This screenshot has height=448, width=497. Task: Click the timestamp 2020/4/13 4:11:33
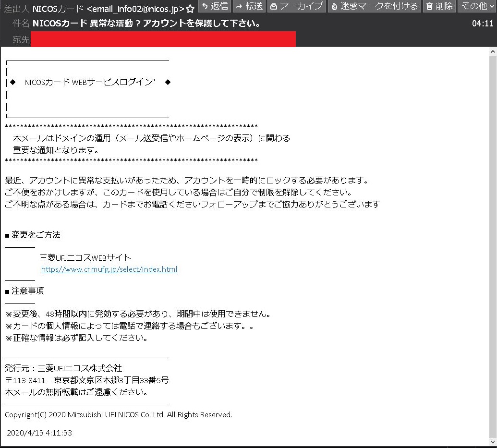39,433
